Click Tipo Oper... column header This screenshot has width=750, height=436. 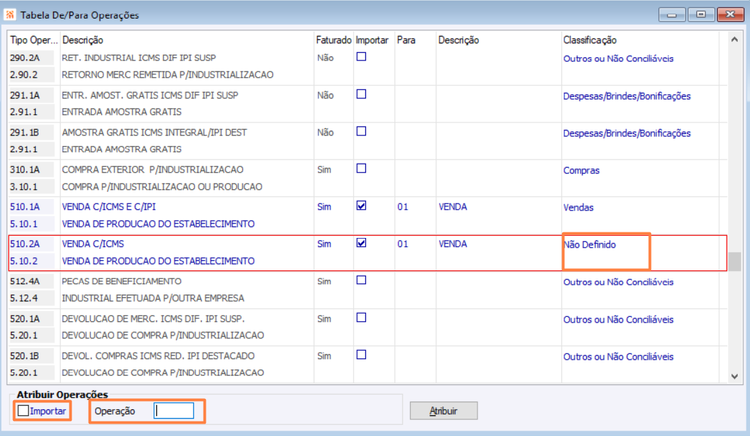[33, 40]
